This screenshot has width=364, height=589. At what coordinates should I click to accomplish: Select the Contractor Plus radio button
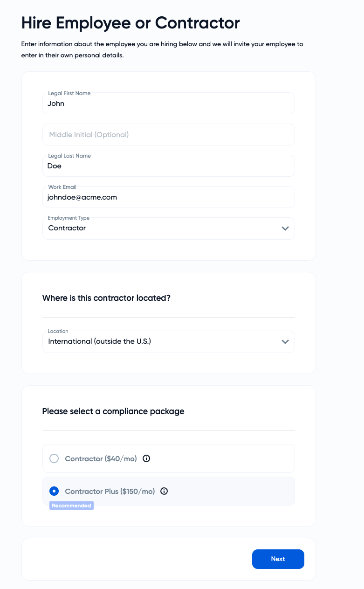[54, 491]
